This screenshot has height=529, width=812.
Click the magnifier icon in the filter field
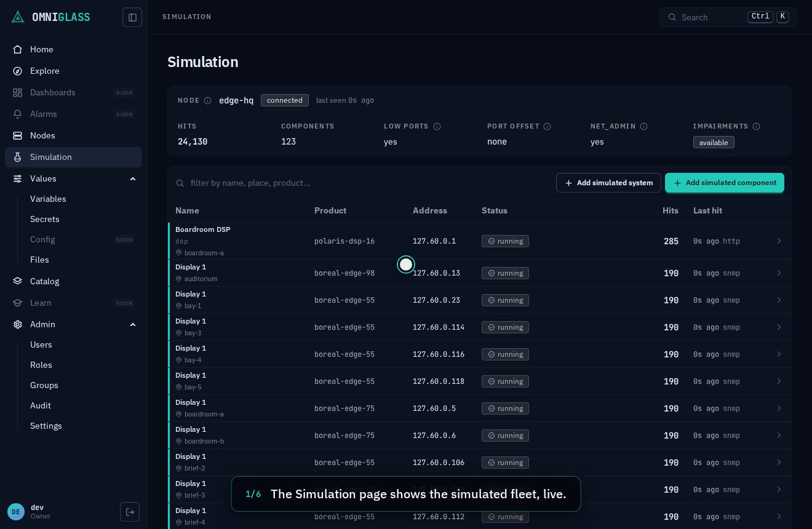(180, 183)
